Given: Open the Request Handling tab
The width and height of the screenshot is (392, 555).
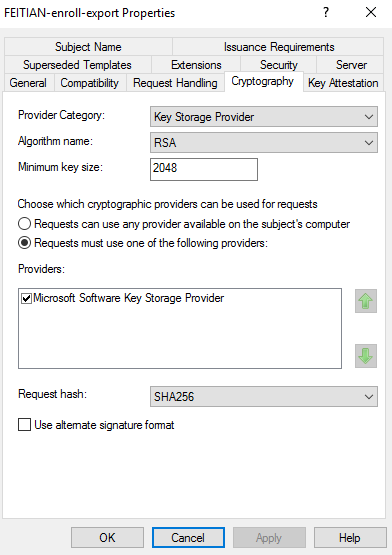Looking at the screenshot, I should point(175,83).
